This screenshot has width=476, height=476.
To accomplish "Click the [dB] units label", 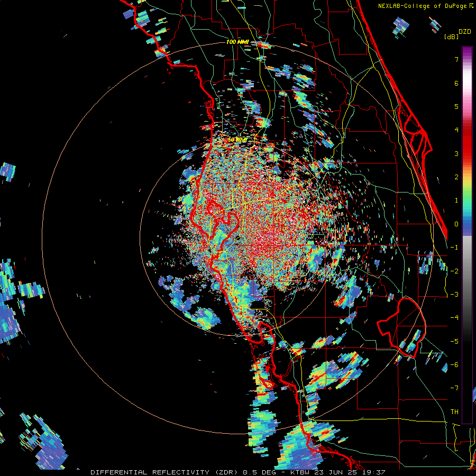I will tap(452, 36).
